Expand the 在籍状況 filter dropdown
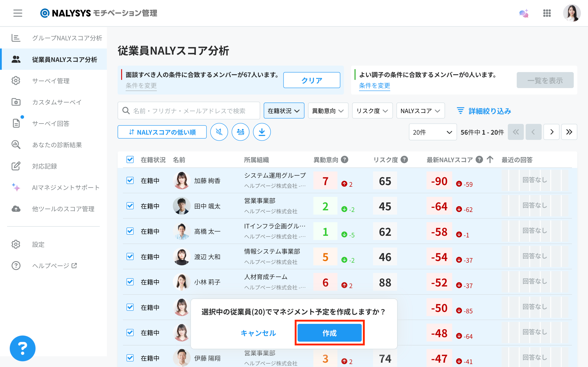Screen dimensions: 588x367 (x=284, y=111)
